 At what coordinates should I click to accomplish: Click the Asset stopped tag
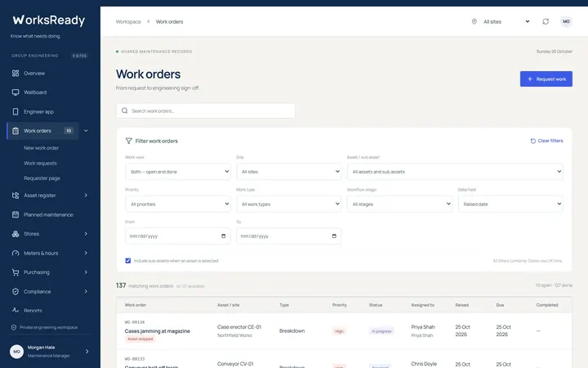pyautogui.click(x=140, y=339)
